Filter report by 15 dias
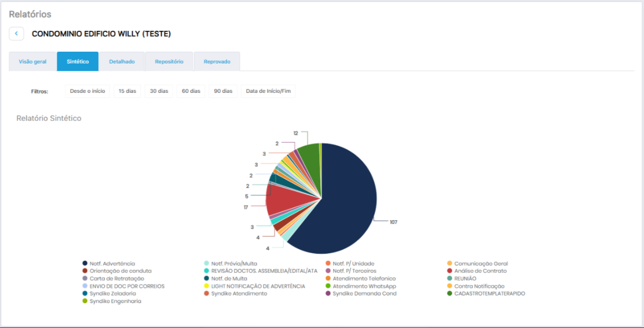 coord(127,91)
